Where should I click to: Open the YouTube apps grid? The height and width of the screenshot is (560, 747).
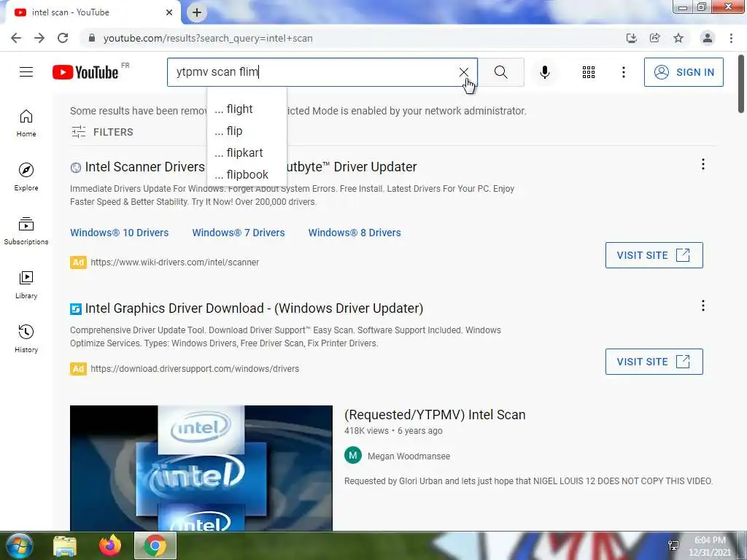[589, 72]
